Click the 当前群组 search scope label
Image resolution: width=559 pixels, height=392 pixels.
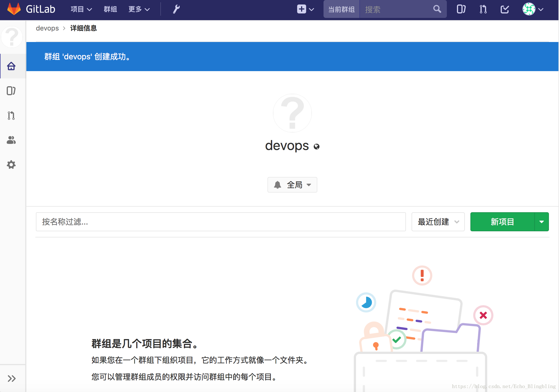(341, 9)
